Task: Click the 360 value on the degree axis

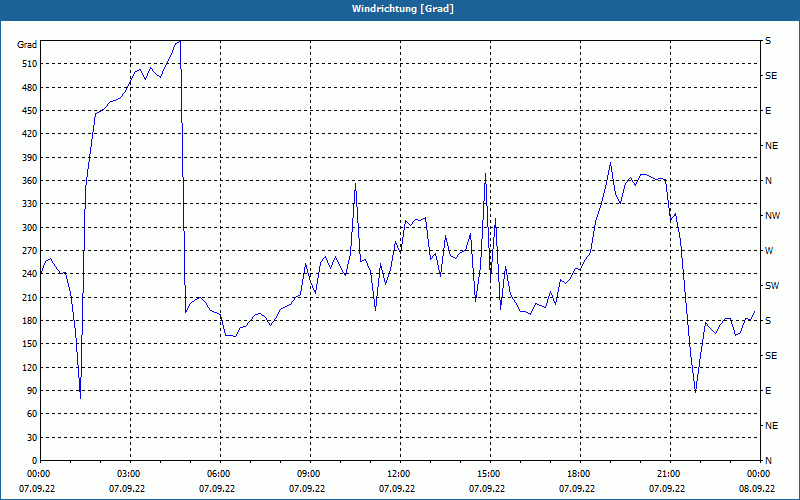Action: pos(29,181)
